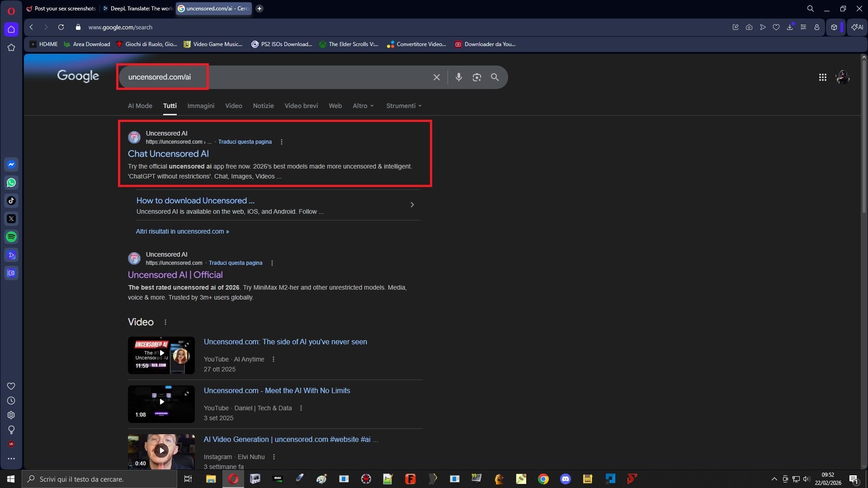Go back to the previous page

(x=31, y=27)
